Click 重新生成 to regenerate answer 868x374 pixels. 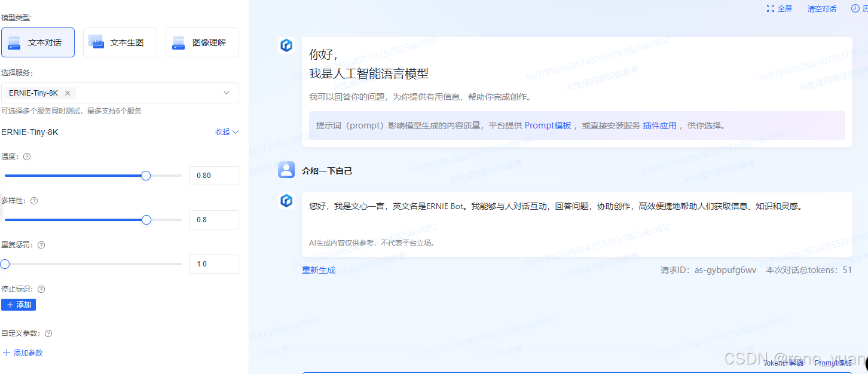click(x=319, y=270)
